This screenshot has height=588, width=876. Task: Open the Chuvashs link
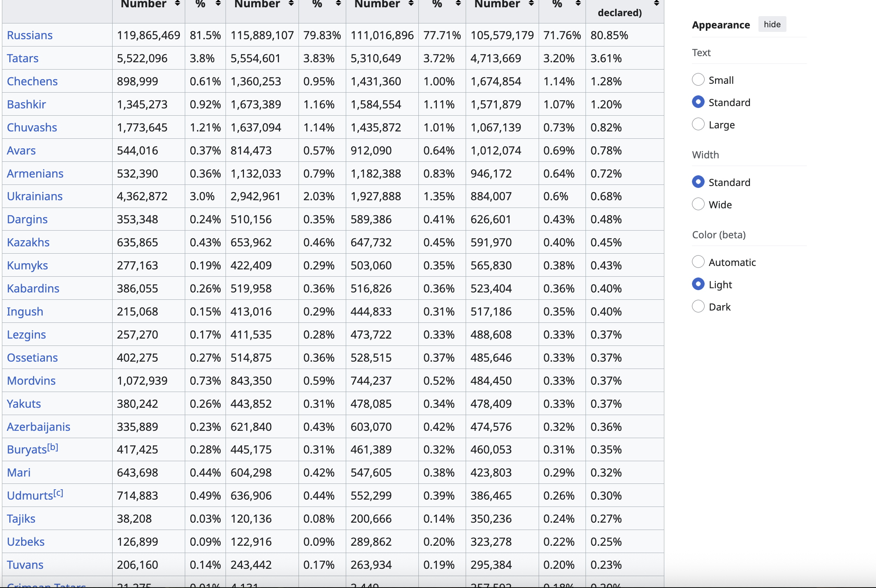[x=32, y=128]
